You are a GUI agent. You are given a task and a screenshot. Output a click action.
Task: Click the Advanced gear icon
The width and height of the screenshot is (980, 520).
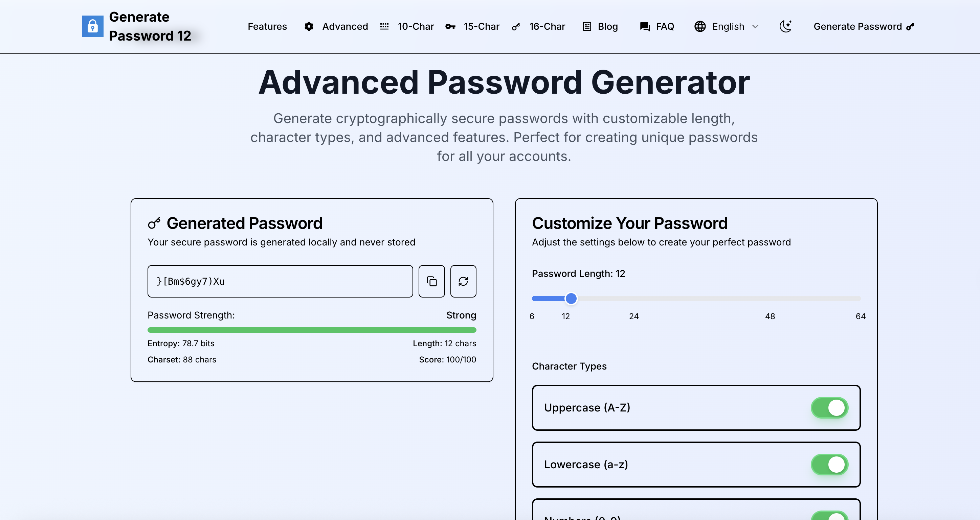coord(309,26)
